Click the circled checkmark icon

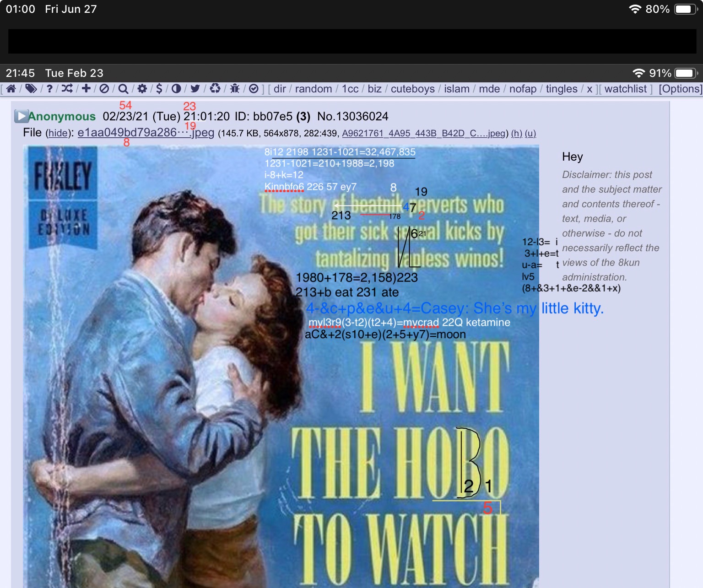click(254, 89)
